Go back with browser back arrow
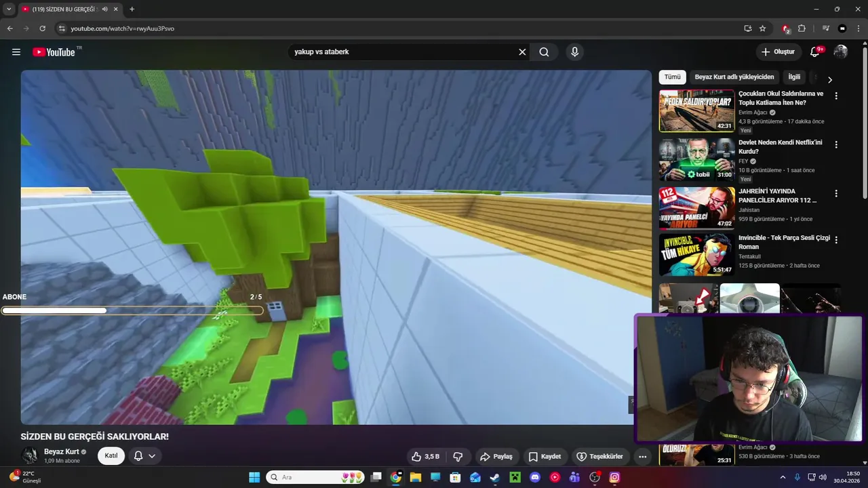 pos(10,28)
